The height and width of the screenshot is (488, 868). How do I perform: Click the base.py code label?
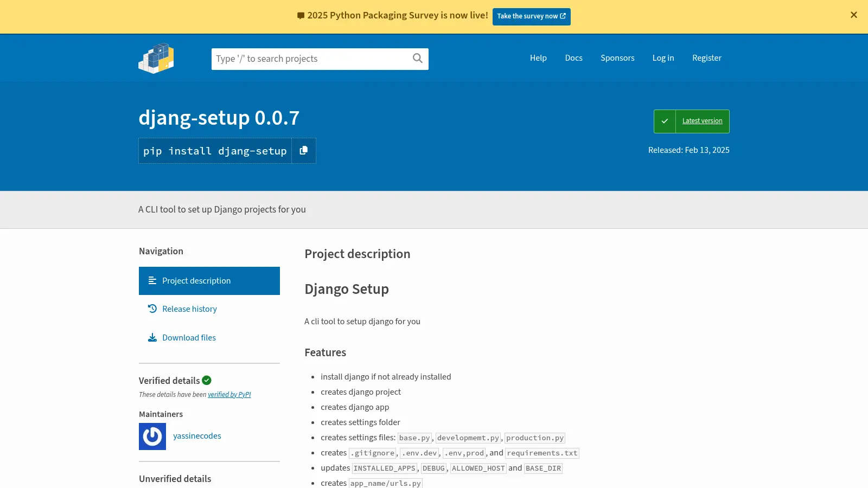pos(414,438)
